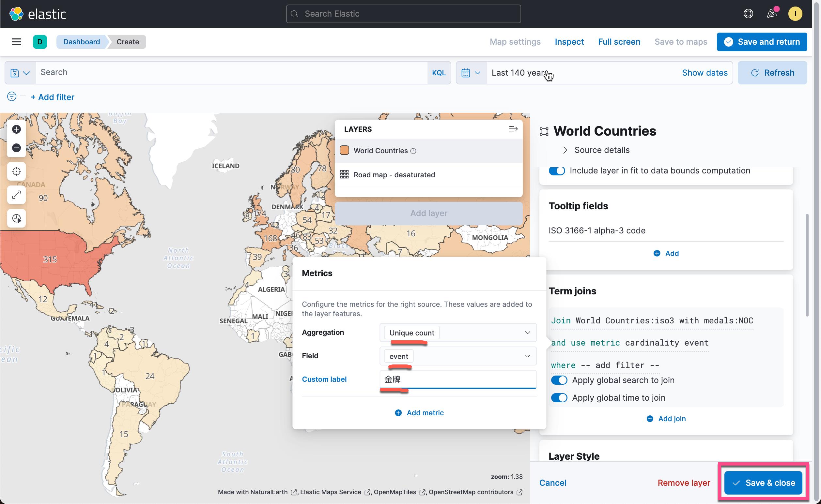
Task: Click + Add filter
Action: click(x=53, y=97)
